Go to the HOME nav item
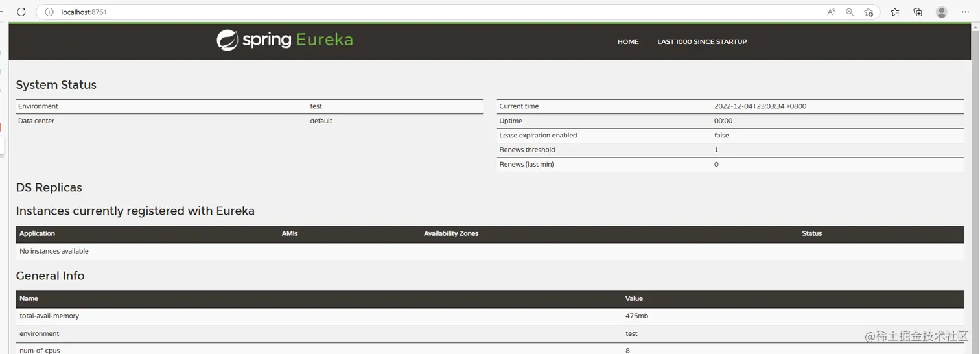The height and width of the screenshot is (354, 980). (628, 41)
